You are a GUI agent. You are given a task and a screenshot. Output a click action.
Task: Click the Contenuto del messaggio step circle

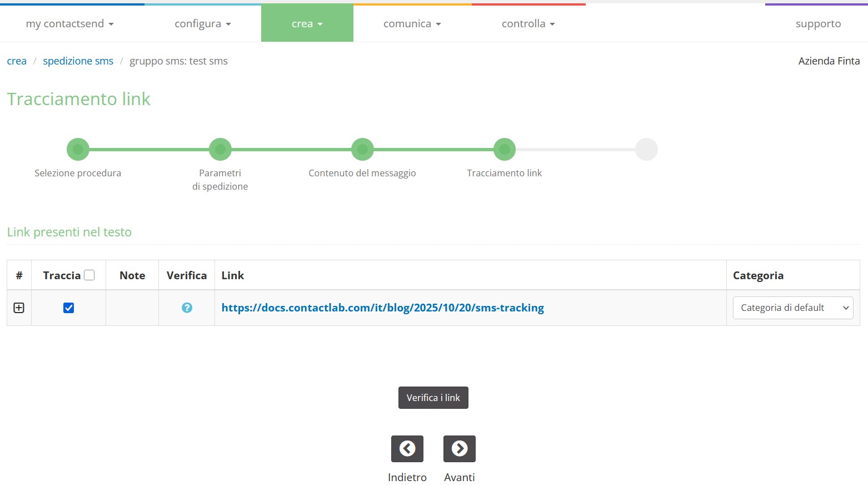pos(362,149)
